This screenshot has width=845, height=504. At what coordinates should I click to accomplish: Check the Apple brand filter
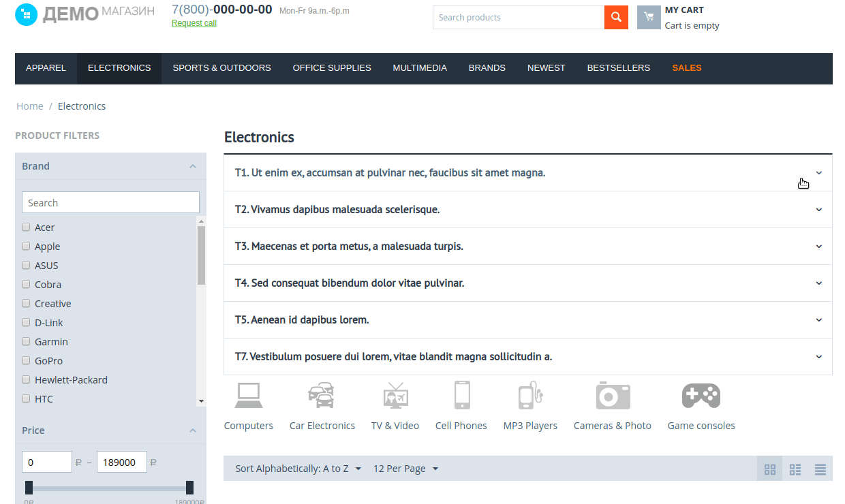pos(25,246)
